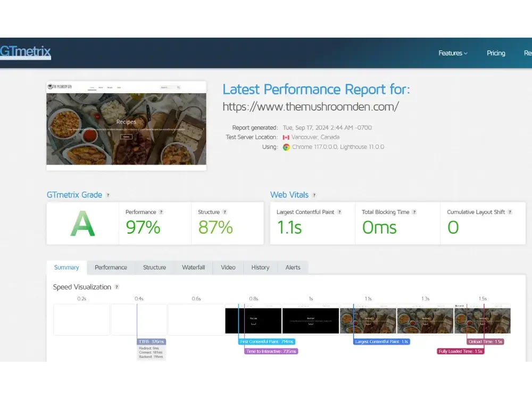The image size is (532, 399).
Task: Open help for Largest Contentful Paint
Action: [x=339, y=212]
